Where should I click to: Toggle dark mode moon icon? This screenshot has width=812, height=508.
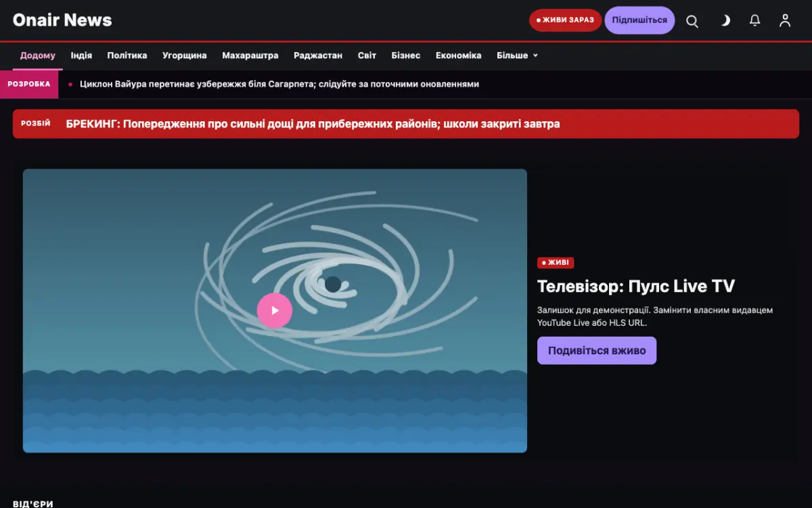pyautogui.click(x=725, y=20)
